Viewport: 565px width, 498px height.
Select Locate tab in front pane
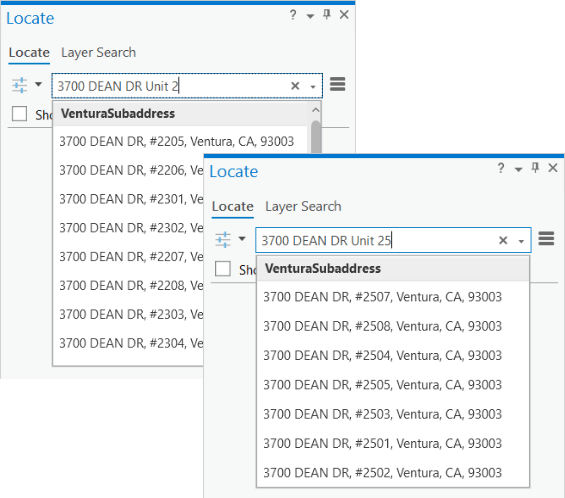click(x=233, y=206)
